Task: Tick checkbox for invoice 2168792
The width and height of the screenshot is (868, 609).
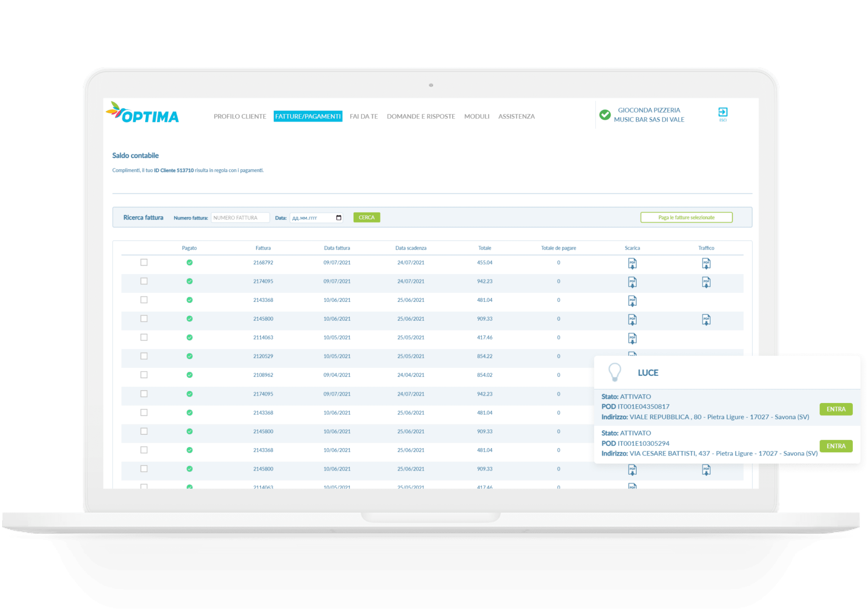Action: (144, 262)
